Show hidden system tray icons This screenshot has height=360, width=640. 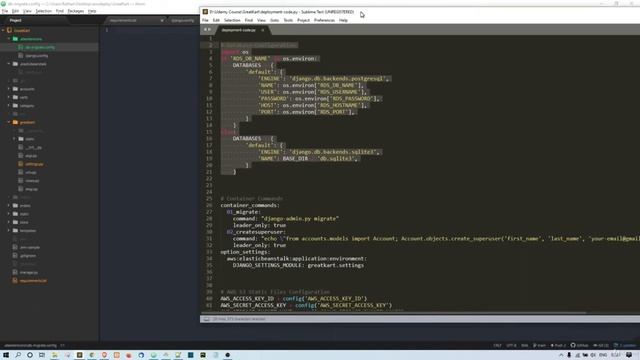click(561, 355)
